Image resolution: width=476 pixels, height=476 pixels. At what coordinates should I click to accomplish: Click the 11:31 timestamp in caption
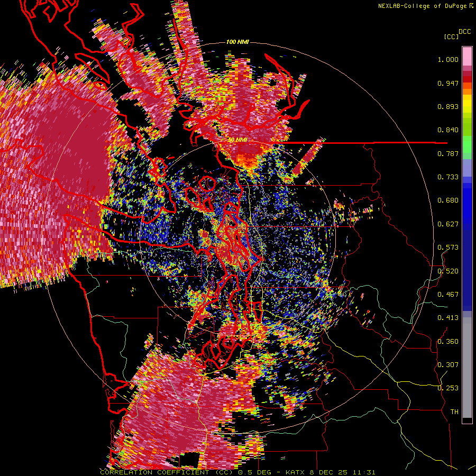[x=364, y=472]
